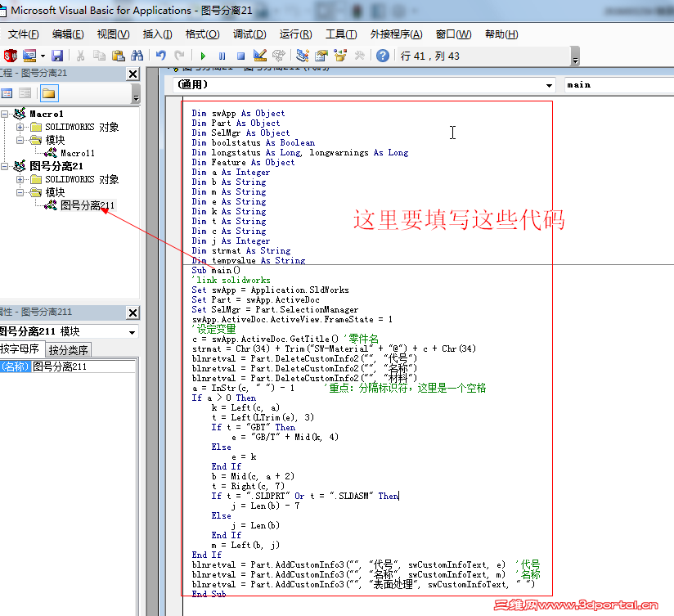Collapse the Macro1 project node
The width and height of the screenshot is (674, 616).
pyautogui.click(x=4, y=114)
